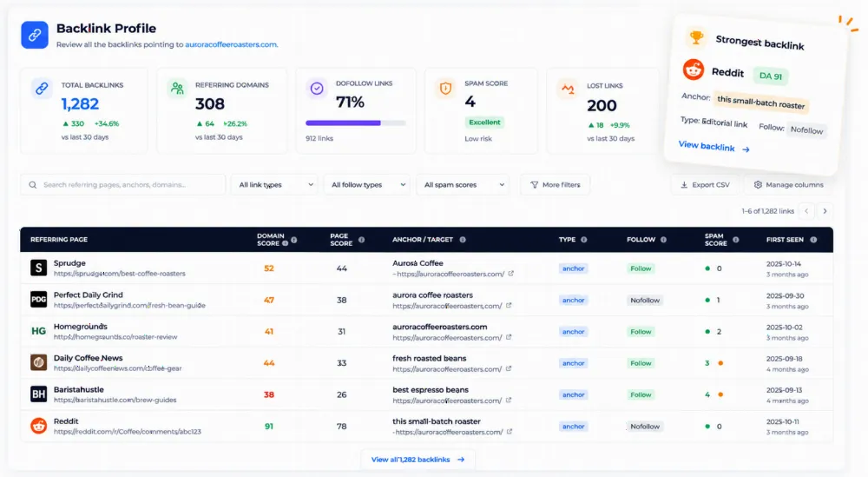Click the Dofollow Links checkmark icon
This screenshot has width=868, height=477.
click(317, 88)
